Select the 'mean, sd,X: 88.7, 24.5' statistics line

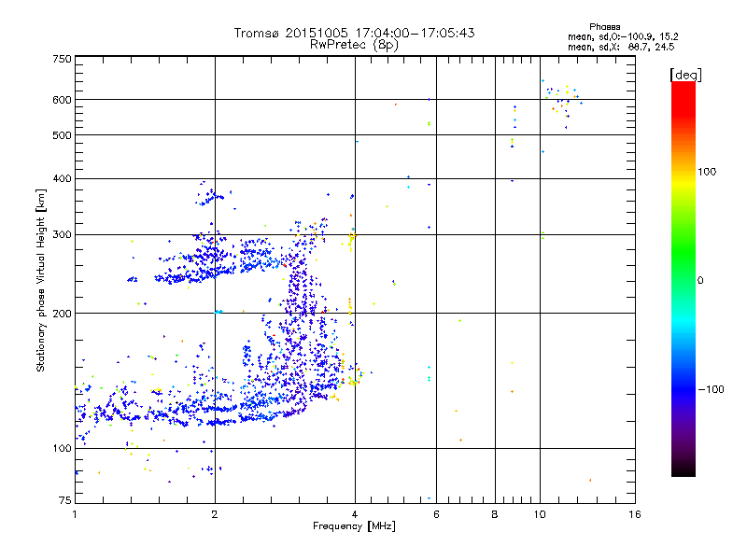coord(621,47)
